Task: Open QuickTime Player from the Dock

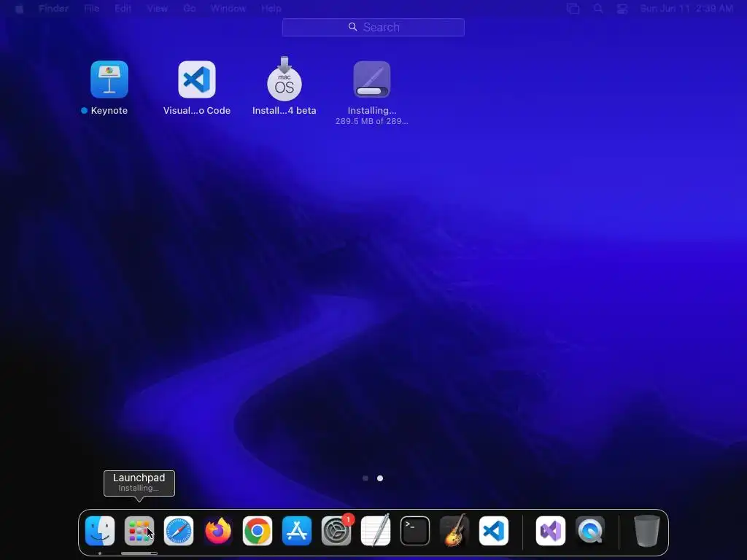Action: pos(590,531)
